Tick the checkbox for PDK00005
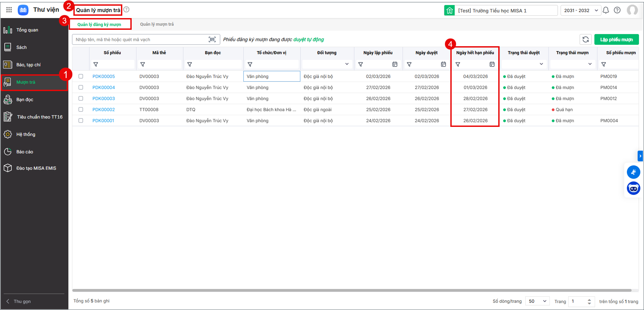The width and height of the screenshot is (644, 310). click(x=81, y=76)
